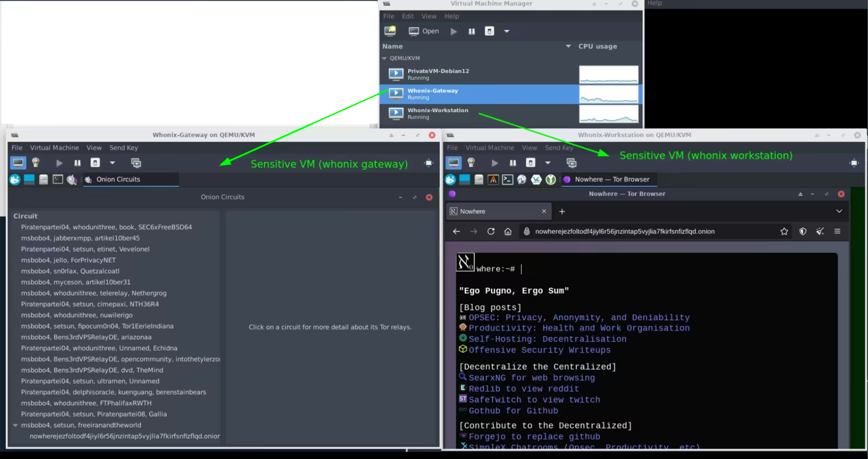This screenshot has width=868, height=459.
Task: Toggle fullscreen in Whonix-Workstation window
Action: pos(854,163)
